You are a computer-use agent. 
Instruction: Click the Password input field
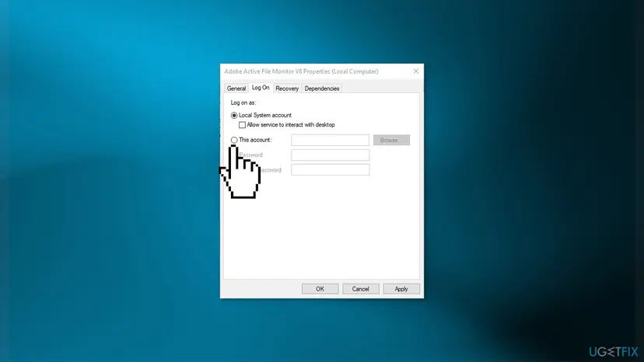coord(331,155)
